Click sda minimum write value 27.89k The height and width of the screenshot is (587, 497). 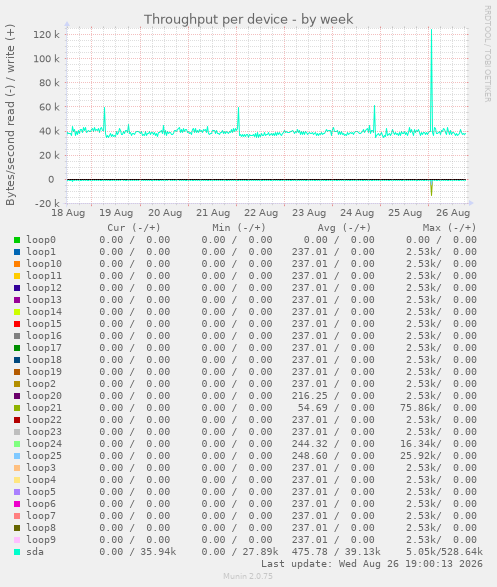point(260,552)
